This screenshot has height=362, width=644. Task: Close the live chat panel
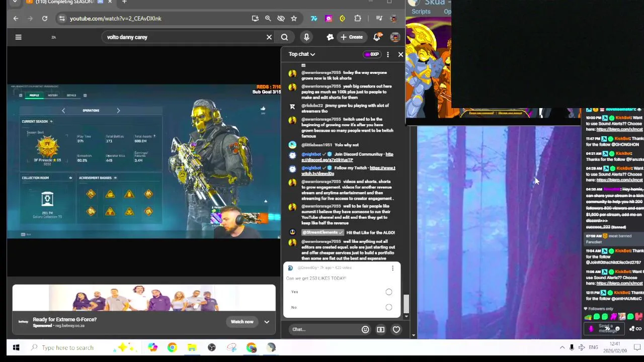(x=400, y=54)
